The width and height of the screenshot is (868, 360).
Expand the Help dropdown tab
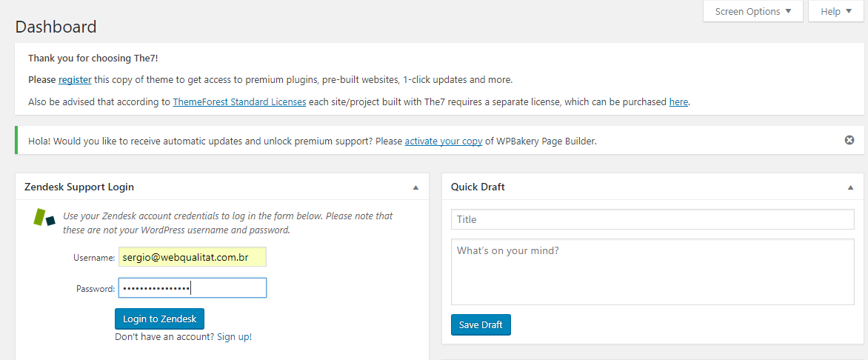tap(835, 11)
